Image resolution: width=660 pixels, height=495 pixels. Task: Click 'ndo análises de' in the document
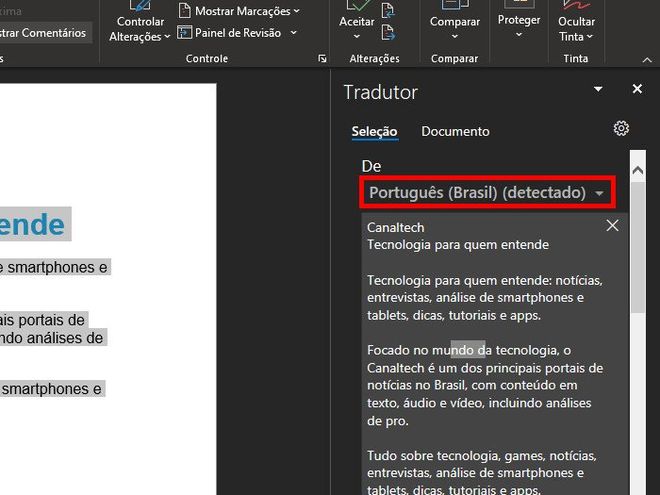[x=51, y=338]
